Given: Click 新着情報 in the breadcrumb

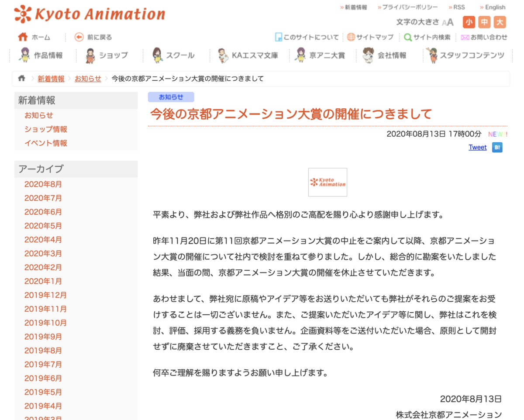Looking at the screenshot, I should click(x=51, y=79).
